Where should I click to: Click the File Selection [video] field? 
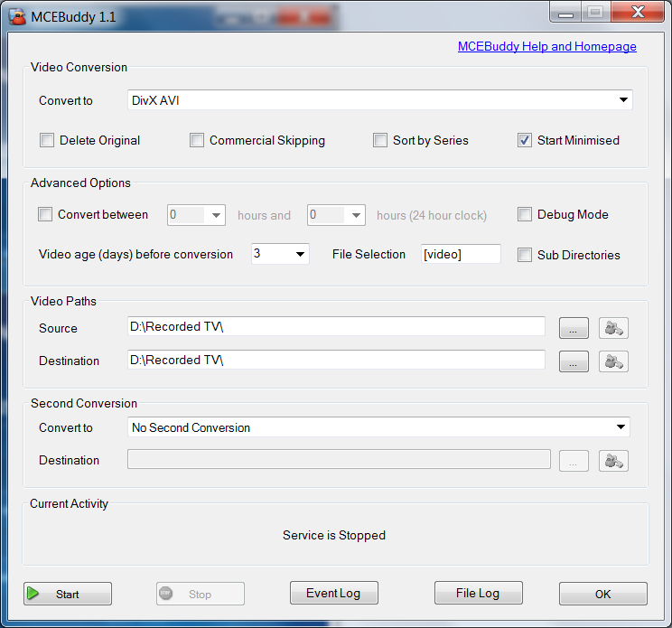(x=461, y=254)
